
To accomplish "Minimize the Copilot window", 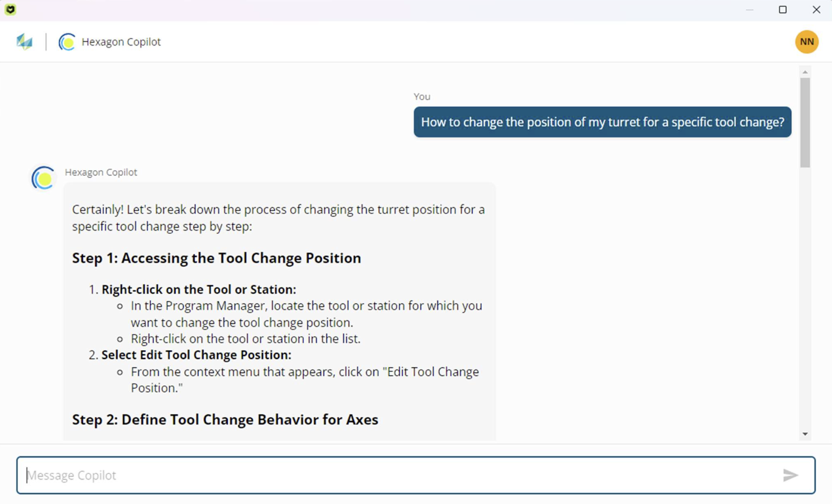I will point(749,10).
